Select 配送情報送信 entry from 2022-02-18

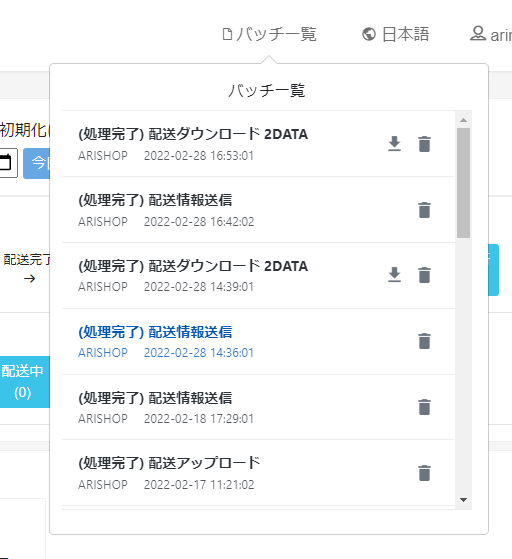click(258, 407)
